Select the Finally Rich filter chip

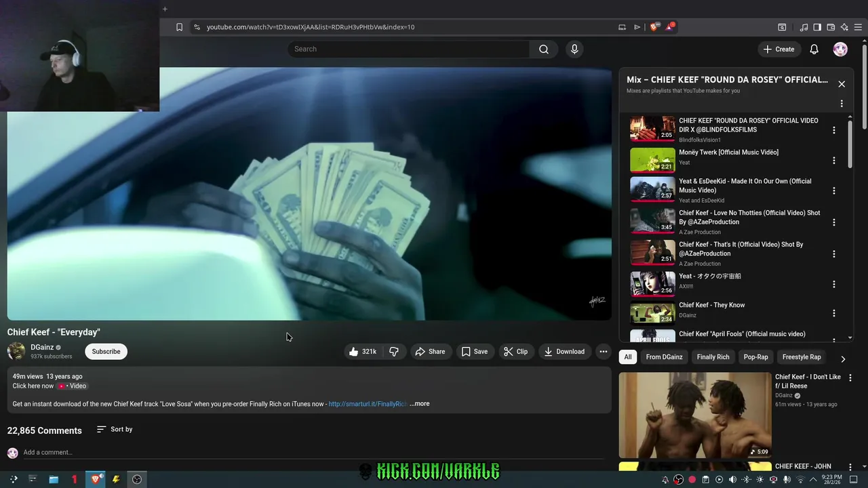(713, 357)
